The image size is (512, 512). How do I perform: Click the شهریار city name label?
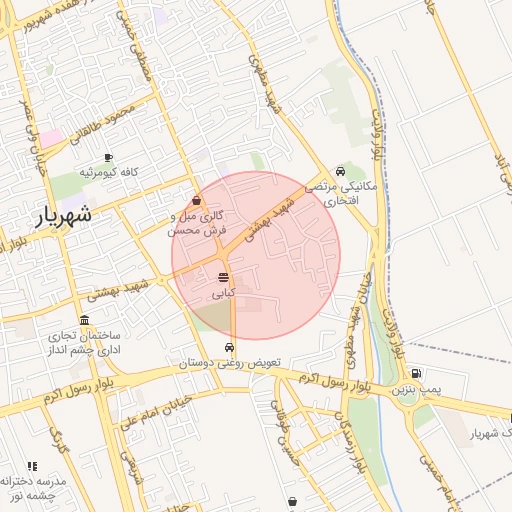63,216
